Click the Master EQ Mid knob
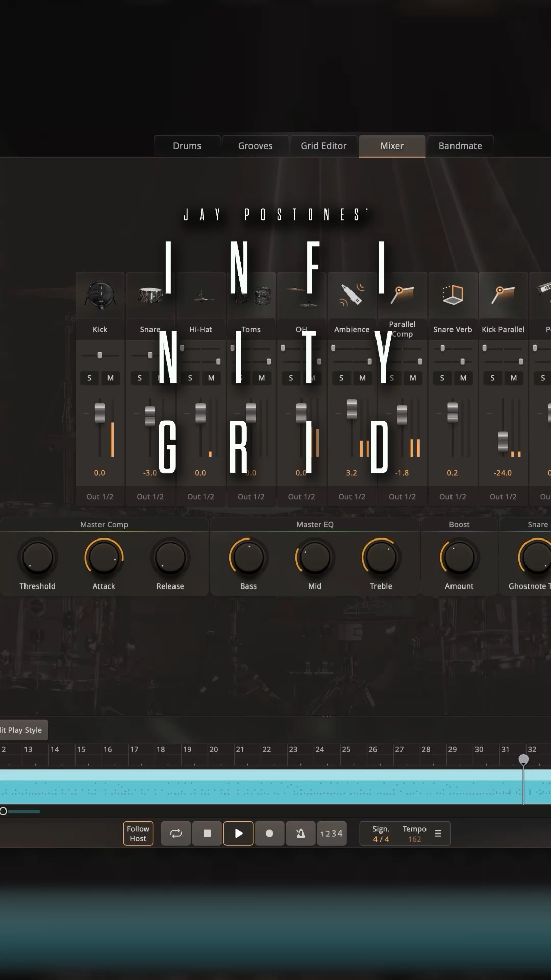The width and height of the screenshot is (551, 980). [x=315, y=557]
